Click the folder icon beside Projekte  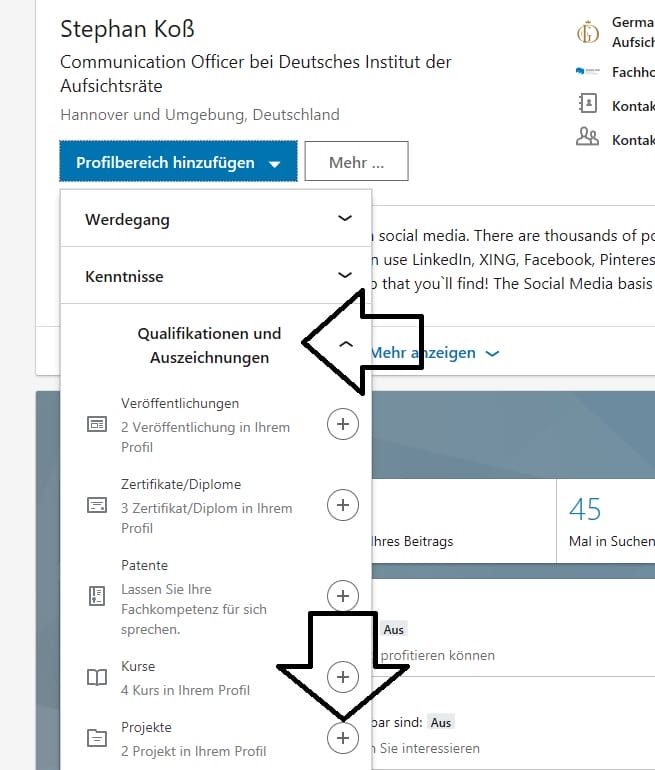tap(96, 739)
